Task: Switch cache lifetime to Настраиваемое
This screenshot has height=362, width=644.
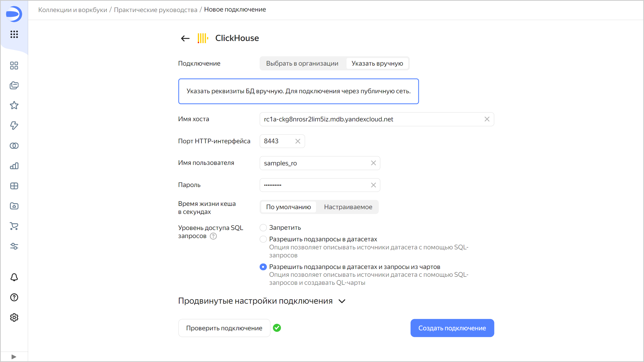Action: click(x=348, y=207)
